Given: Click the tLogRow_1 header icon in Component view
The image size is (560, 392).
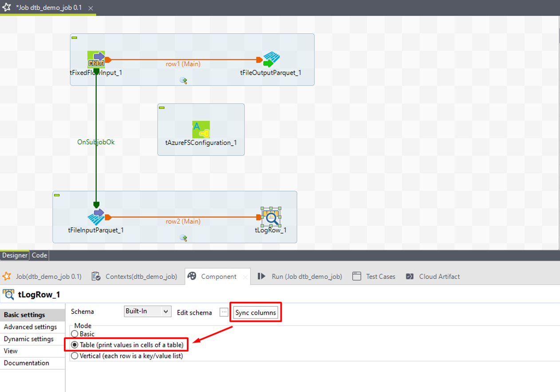Looking at the screenshot, I should click(8, 294).
